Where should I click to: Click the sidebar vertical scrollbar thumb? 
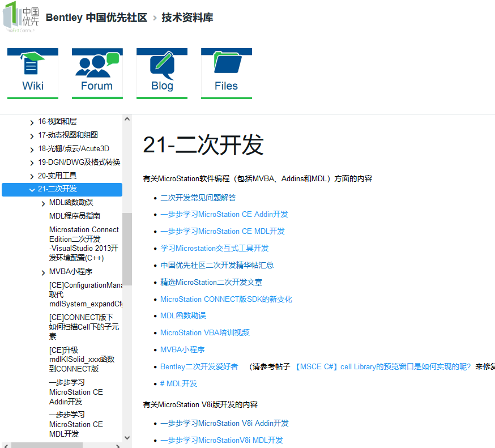127,249
